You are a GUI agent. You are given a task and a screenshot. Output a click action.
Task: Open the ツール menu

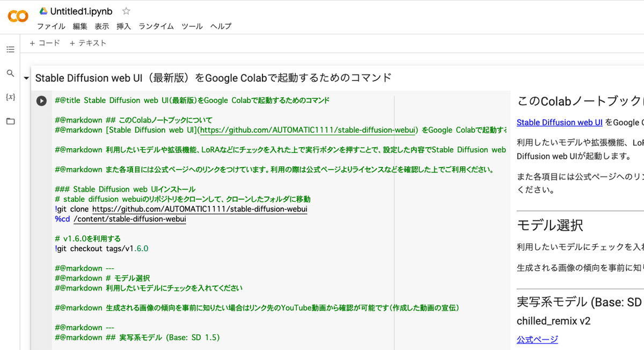coord(192,26)
